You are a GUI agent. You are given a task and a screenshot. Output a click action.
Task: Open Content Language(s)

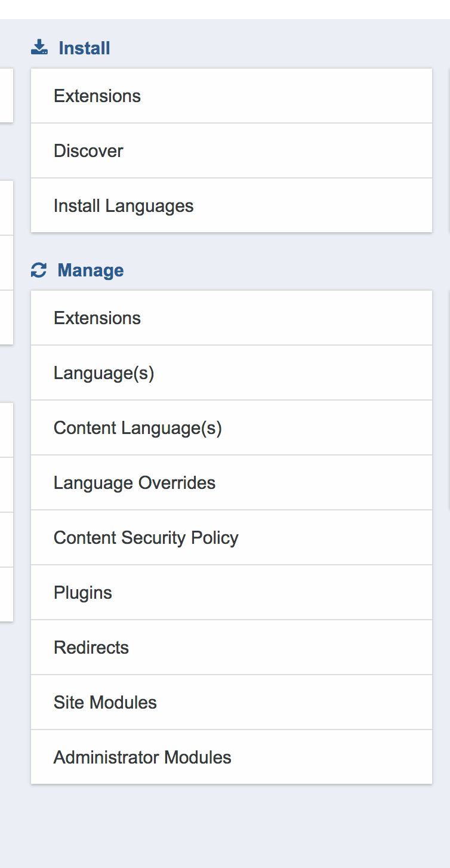[232, 428]
